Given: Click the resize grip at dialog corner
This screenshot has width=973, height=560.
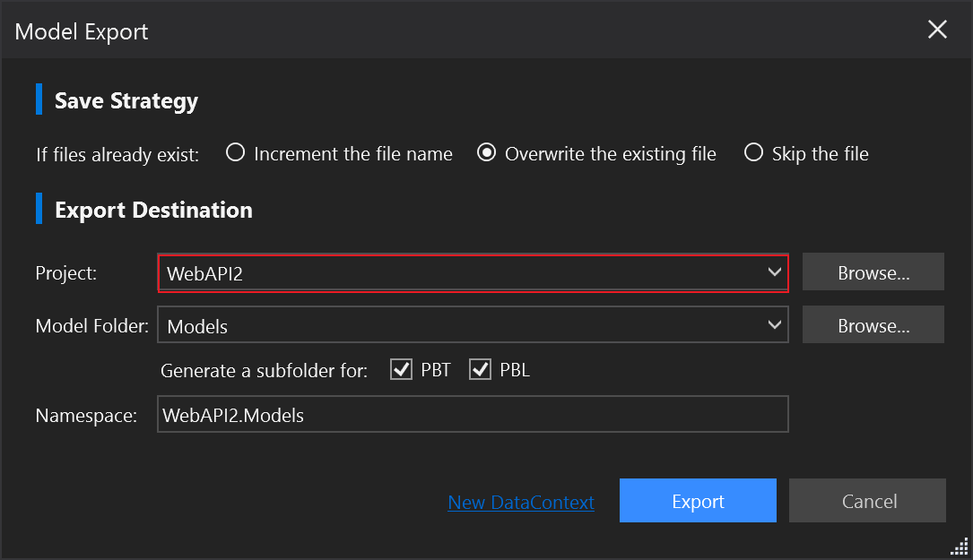Looking at the screenshot, I should pos(960,547).
